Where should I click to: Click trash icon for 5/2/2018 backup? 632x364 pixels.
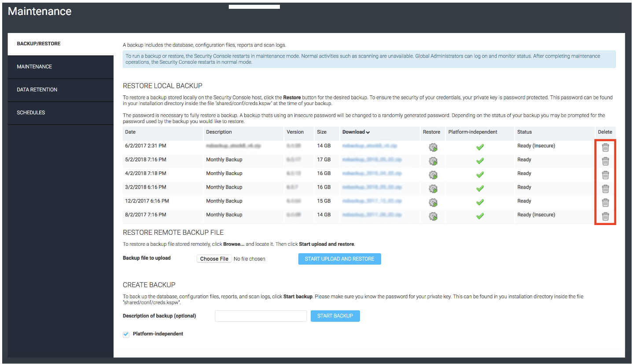tap(605, 161)
